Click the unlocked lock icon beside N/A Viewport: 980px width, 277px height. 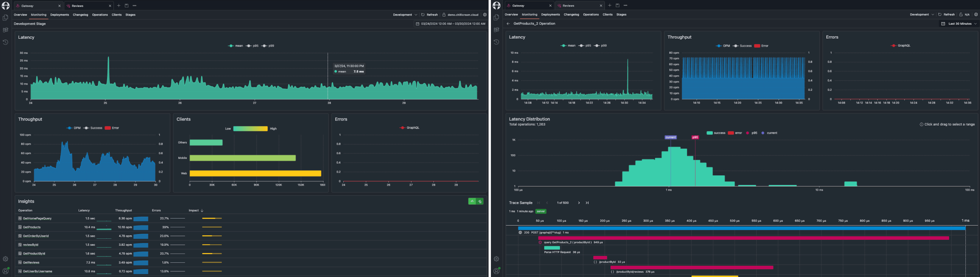point(961,14)
